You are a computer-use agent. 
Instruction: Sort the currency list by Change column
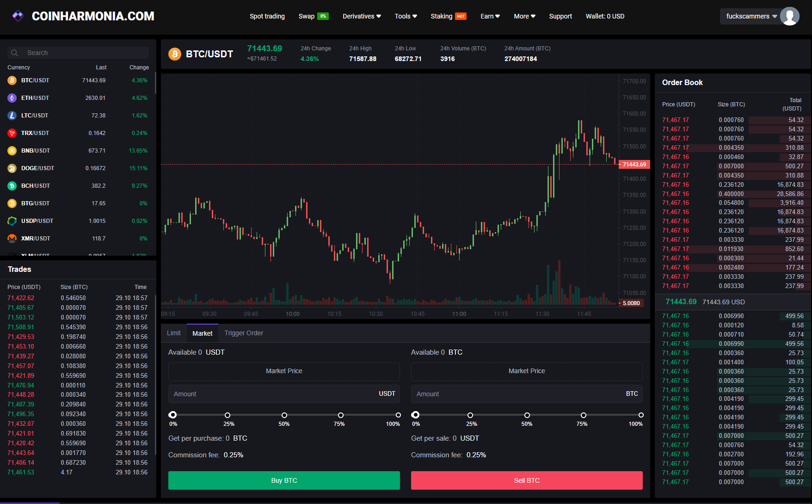click(x=139, y=68)
